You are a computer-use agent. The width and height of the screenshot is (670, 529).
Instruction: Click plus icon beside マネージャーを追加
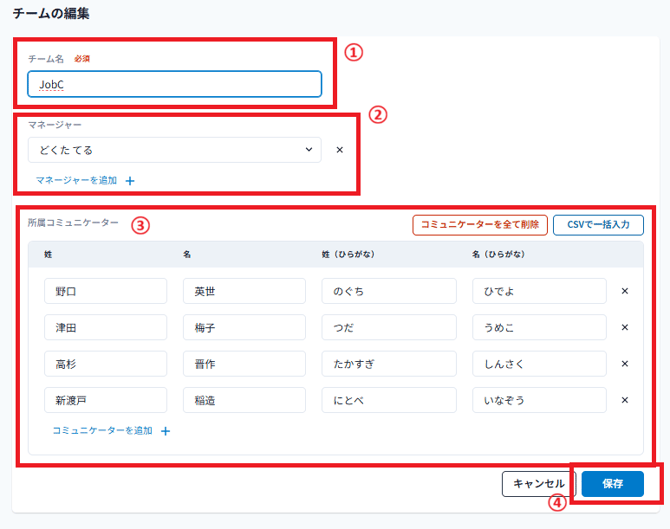129,181
